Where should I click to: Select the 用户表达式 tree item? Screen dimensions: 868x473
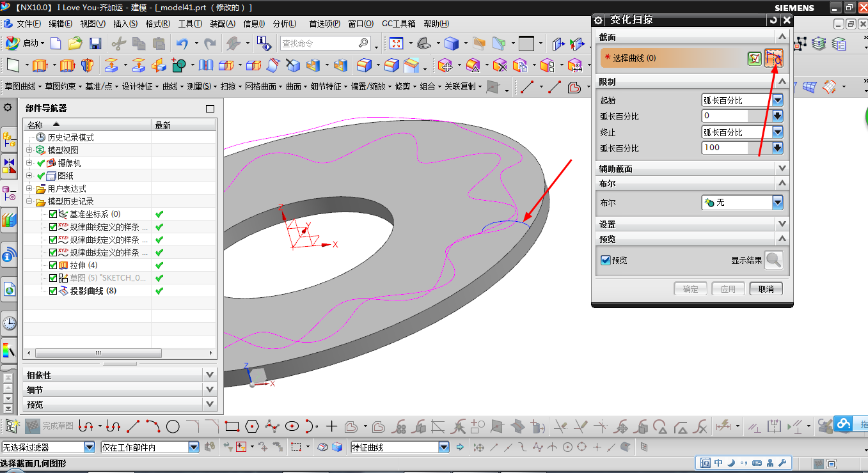67,189
